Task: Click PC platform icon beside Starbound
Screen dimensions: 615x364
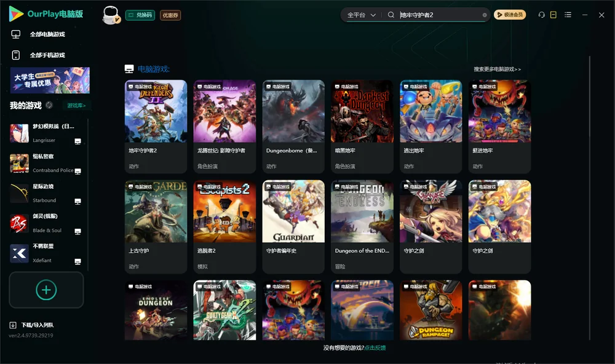Action: [x=77, y=202]
